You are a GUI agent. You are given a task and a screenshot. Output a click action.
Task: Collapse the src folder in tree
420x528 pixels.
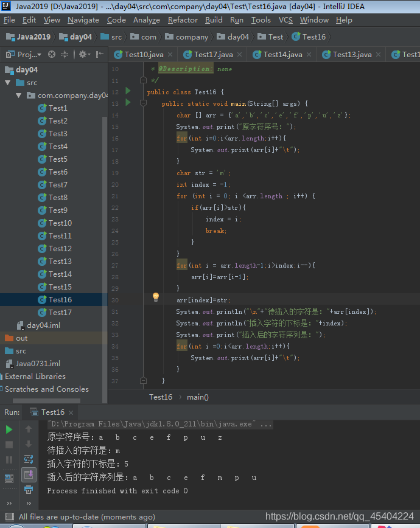8,83
